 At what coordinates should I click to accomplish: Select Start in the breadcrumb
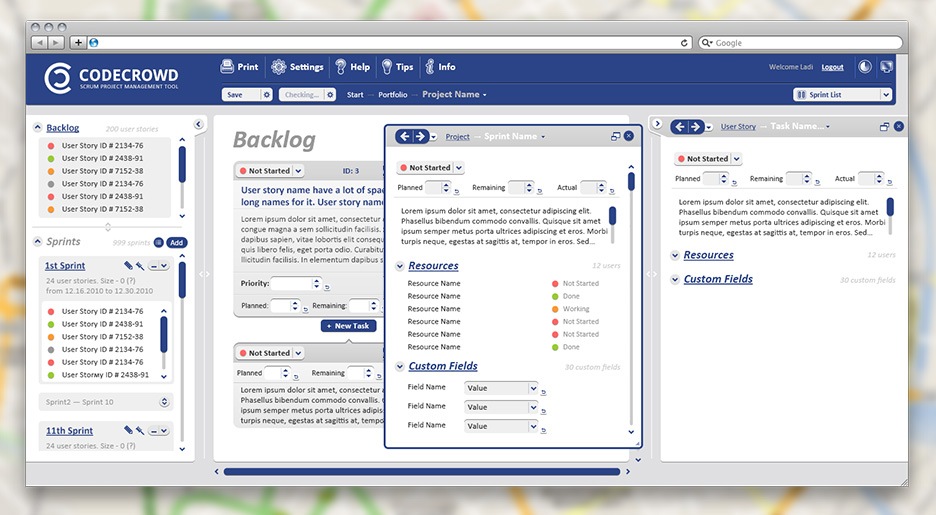click(355, 95)
